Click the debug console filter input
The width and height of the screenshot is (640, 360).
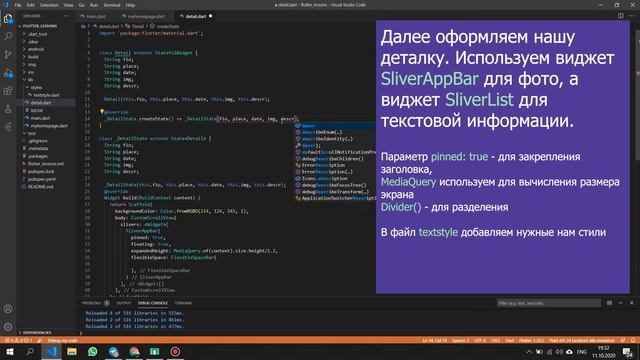click(549, 303)
